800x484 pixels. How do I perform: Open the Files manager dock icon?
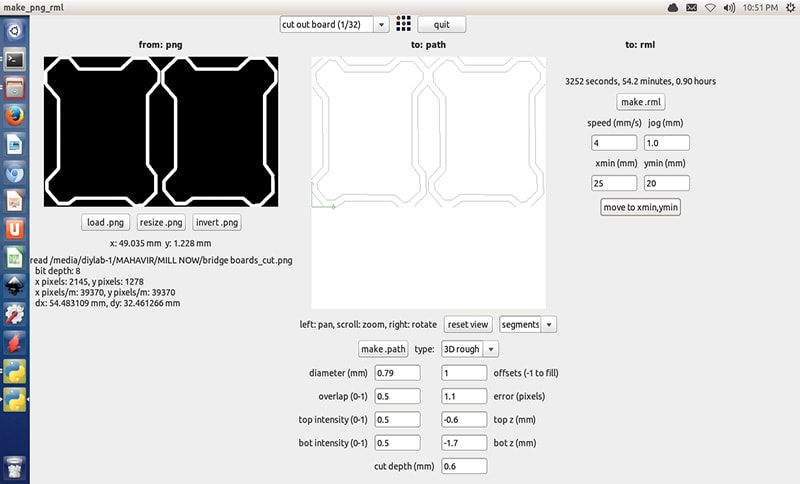click(x=14, y=88)
